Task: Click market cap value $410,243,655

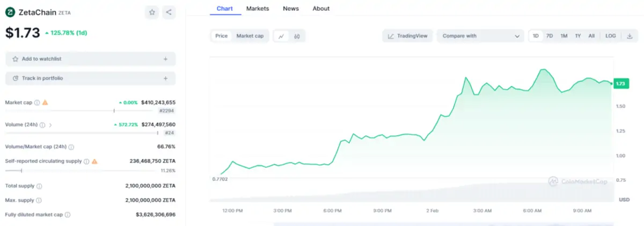Action: [x=158, y=102]
